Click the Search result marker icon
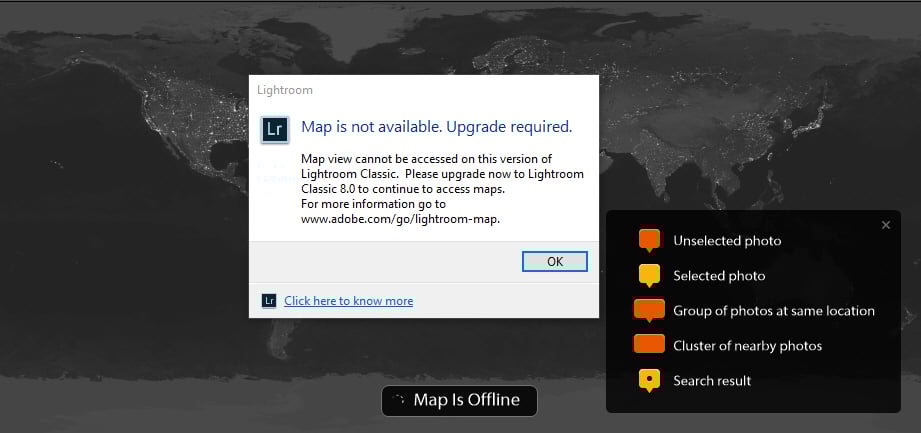 pyautogui.click(x=649, y=381)
